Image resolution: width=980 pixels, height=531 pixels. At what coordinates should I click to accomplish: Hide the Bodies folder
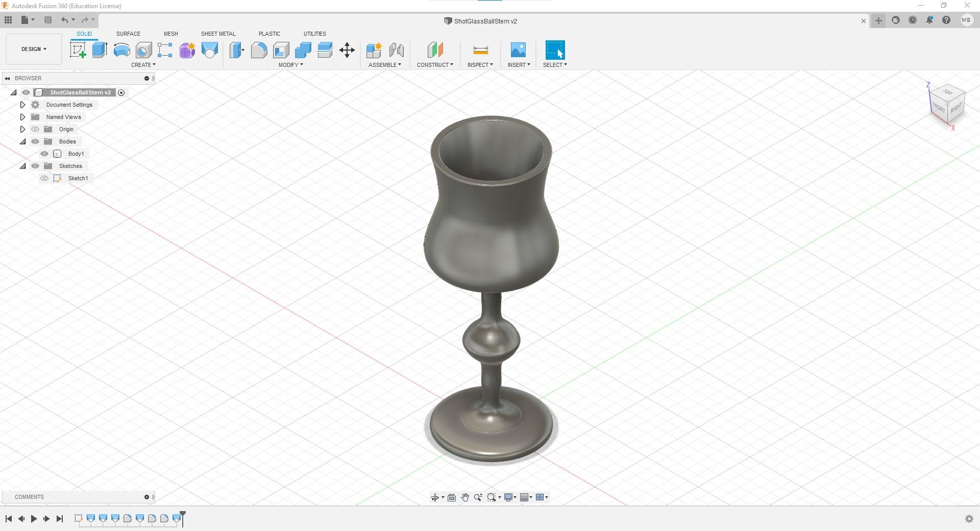35,141
